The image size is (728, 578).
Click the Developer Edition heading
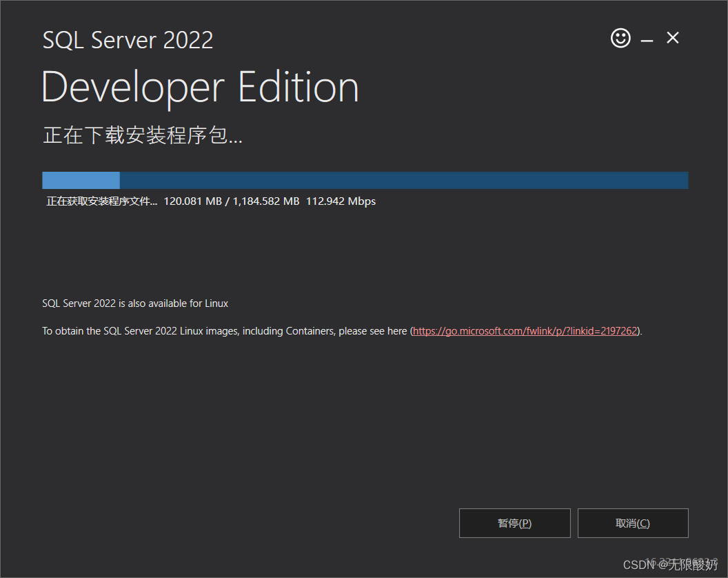click(x=200, y=88)
